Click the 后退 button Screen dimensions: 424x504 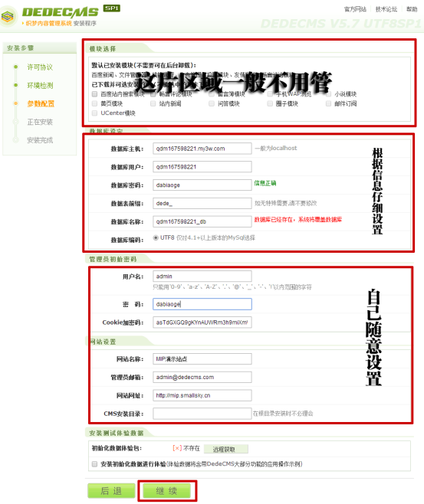[111, 491]
